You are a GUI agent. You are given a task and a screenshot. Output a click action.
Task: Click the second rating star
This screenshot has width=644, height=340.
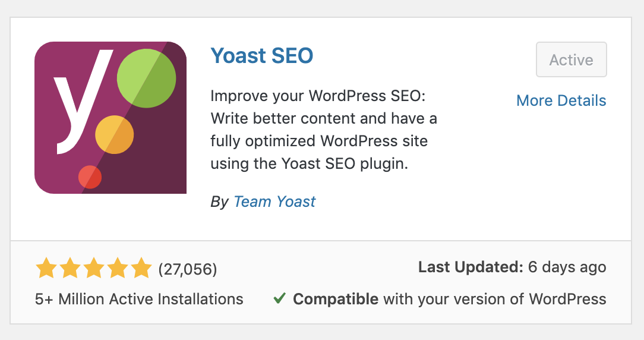[x=70, y=269]
